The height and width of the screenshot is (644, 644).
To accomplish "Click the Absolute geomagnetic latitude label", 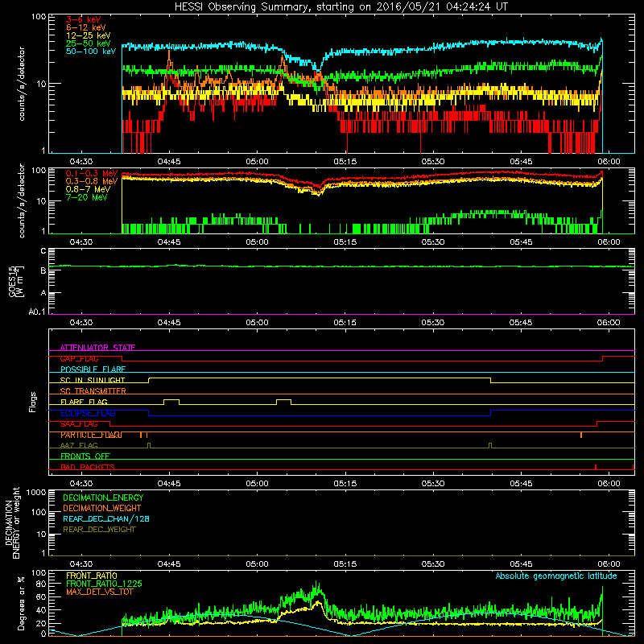I will [x=556, y=576].
